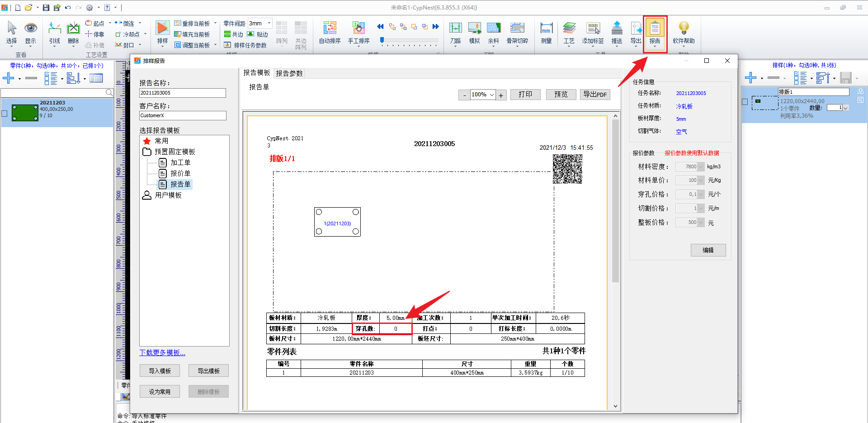Click the 删除 delete tool icon
Image resolution: width=868 pixels, height=423 pixels.
coord(73,33)
